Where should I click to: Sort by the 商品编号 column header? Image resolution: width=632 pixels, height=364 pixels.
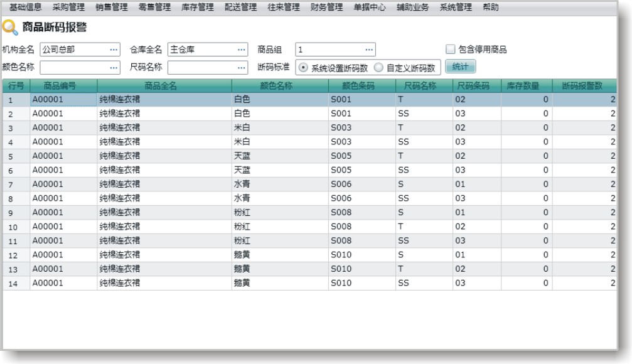[x=63, y=85]
